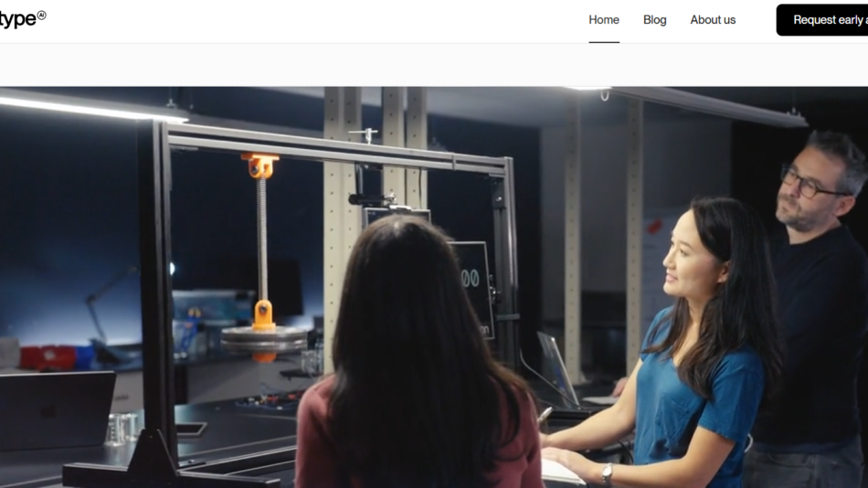The height and width of the screenshot is (488, 868).
Task: Click the stacked weight plates in video
Action: [x=264, y=340]
